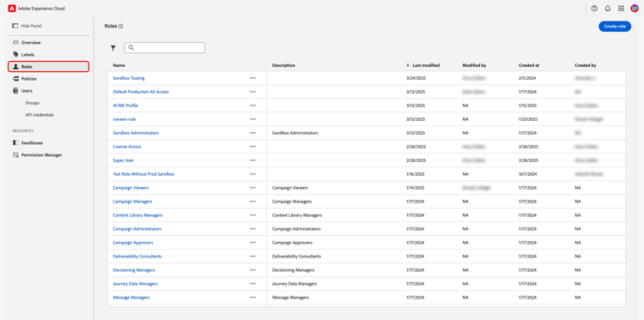Open the Super User role
The image size is (644, 320).
click(123, 160)
